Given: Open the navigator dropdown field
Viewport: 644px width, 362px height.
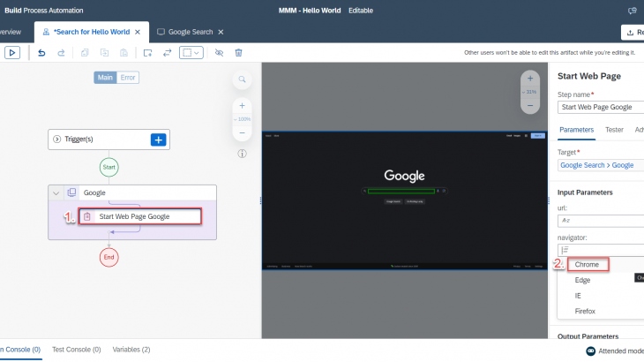Looking at the screenshot, I should [601, 250].
